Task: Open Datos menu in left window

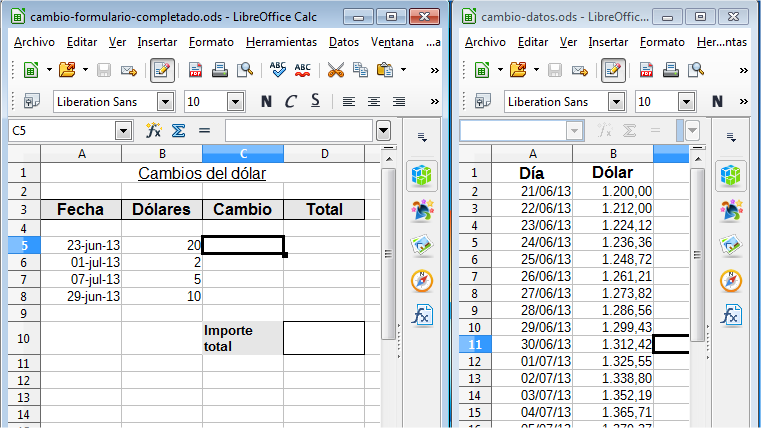Action: coord(344,42)
